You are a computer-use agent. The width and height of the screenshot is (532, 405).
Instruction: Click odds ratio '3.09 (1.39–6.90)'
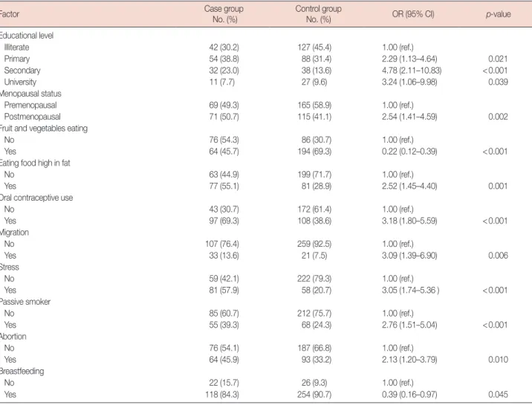point(409,256)
